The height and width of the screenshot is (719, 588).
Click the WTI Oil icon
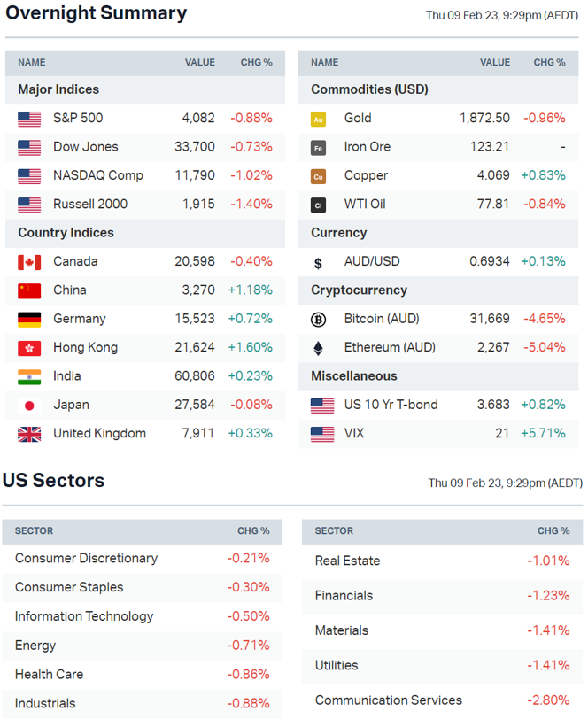[x=319, y=205]
